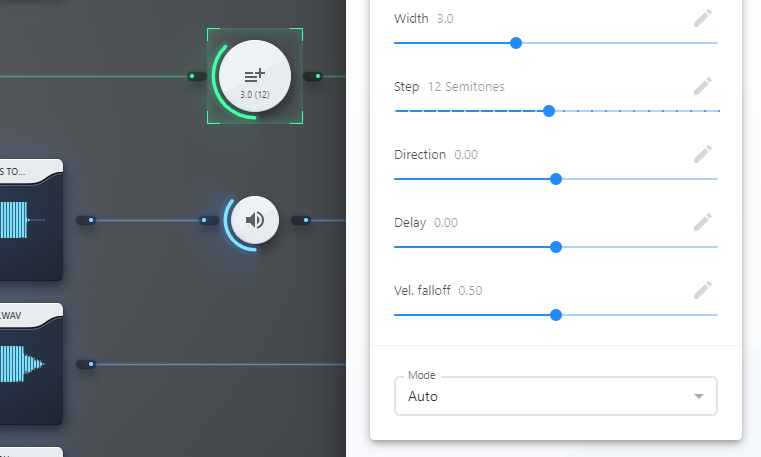Click the Mode dropdown arrow
Screen dimensions: 761x457
699,396
